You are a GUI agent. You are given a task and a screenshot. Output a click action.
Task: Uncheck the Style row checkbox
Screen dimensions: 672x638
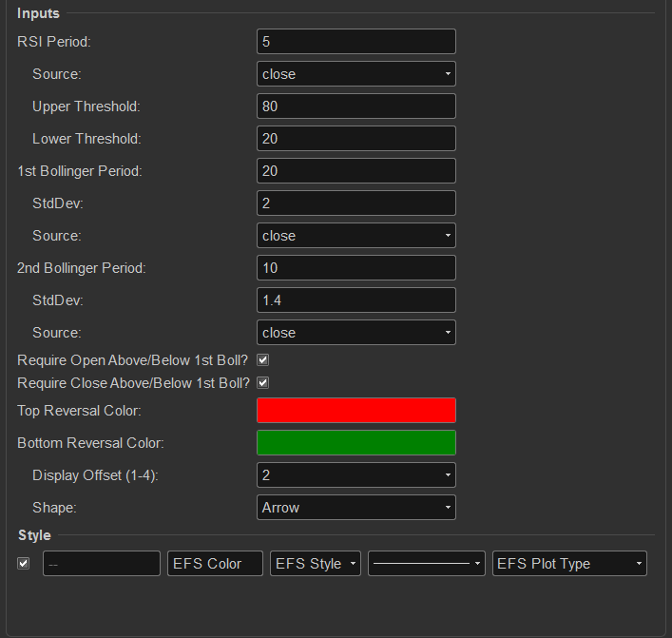click(x=24, y=563)
